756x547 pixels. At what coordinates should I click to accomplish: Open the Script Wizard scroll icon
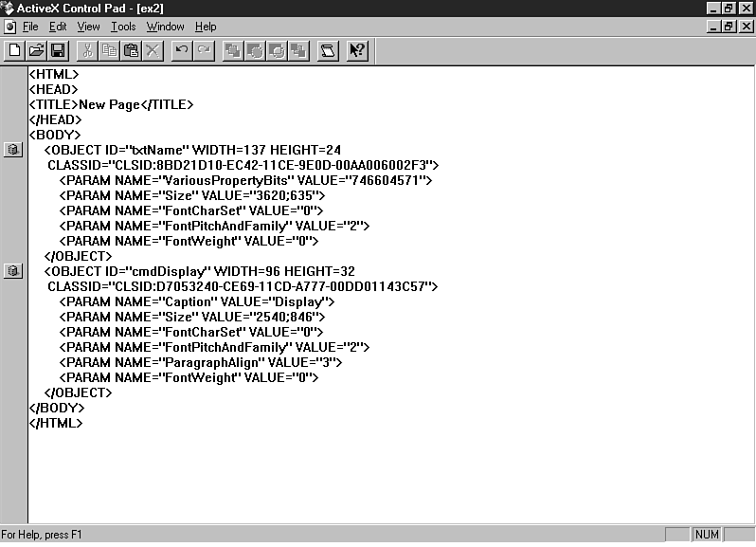click(x=328, y=50)
